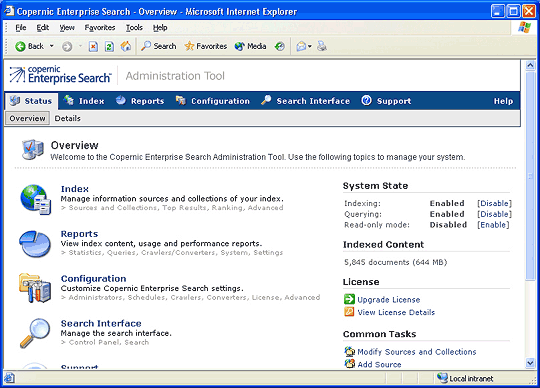Click the Configuration folder tools icon
Image resolution: width=540 pixels, height=388 pixels.
35,288
